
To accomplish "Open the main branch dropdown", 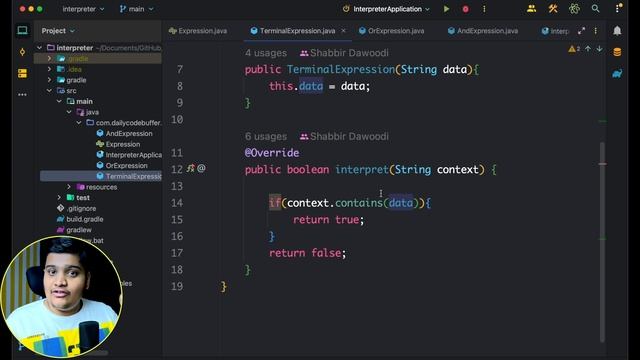I will tap(136, 9).
